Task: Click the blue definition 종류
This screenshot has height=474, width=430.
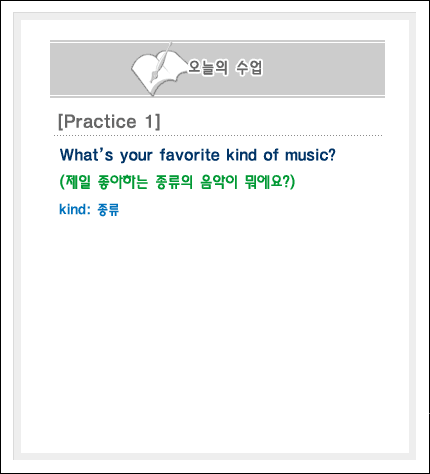Action: (x=108, y=210)
